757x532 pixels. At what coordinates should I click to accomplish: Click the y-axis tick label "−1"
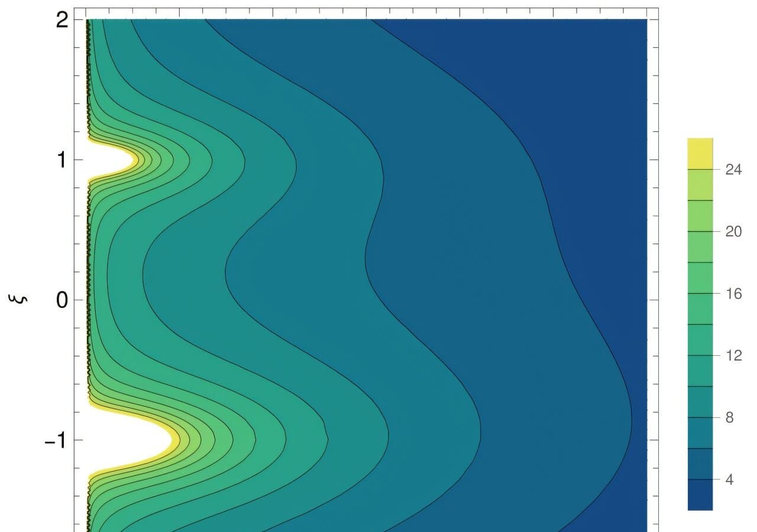56,440
